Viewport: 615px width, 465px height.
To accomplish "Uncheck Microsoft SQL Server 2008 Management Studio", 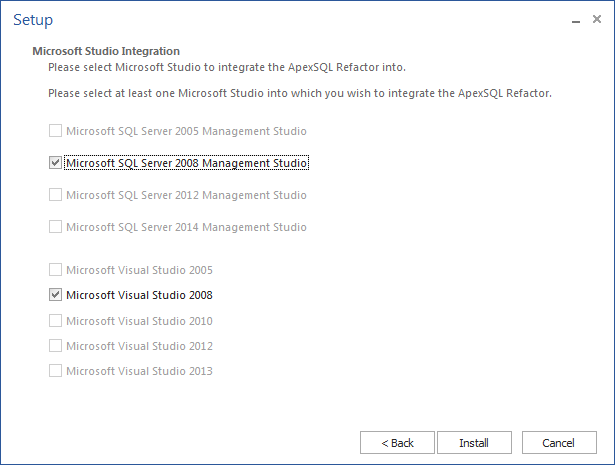I will point(55,163).
